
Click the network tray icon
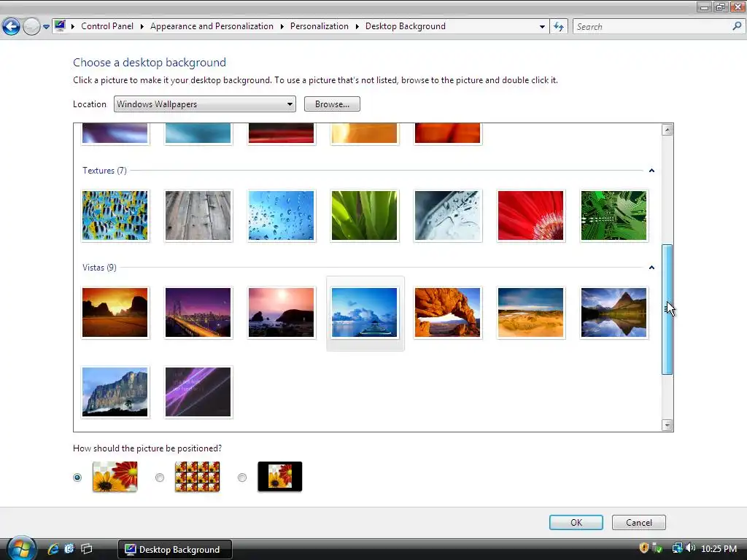click(x=677, y=548)
